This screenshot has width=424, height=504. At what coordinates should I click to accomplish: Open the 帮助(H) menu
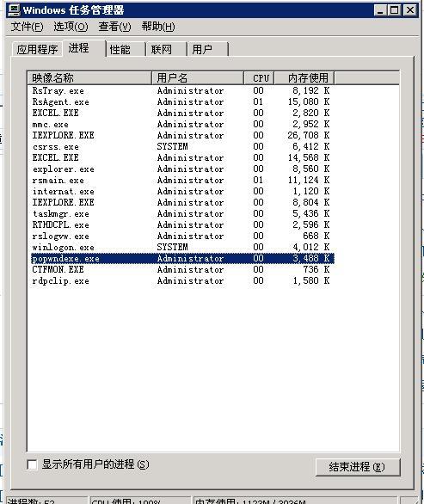tap(158, 27)
